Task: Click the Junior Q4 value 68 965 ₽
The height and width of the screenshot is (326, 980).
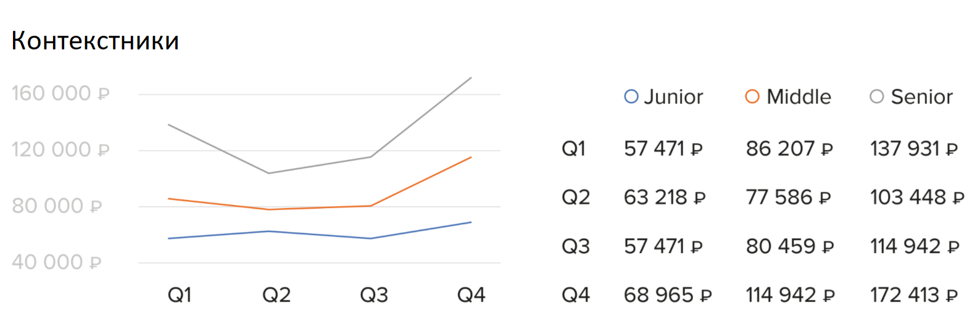Action: tap(667, 295)
